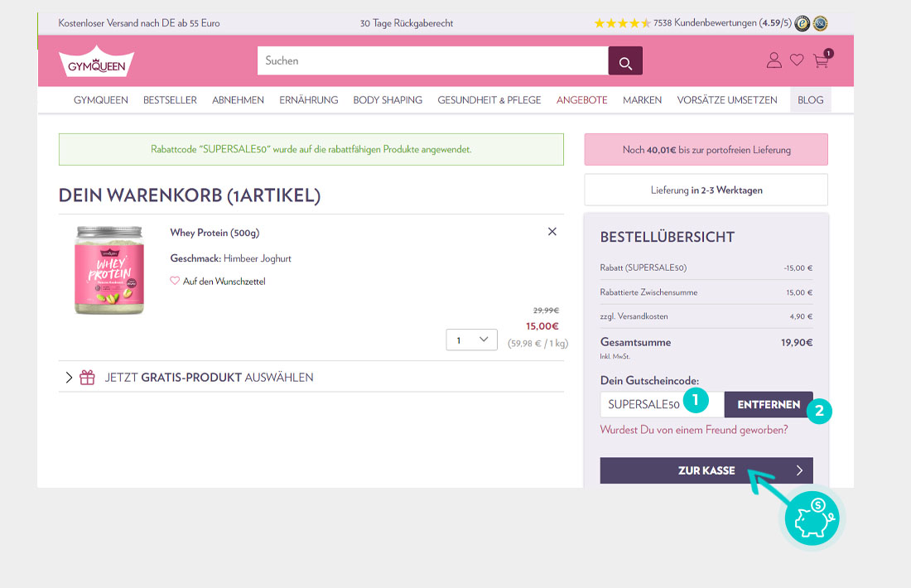
Task: Click the 30 Tage Rückgaberecht text
Action: [407, 23]
